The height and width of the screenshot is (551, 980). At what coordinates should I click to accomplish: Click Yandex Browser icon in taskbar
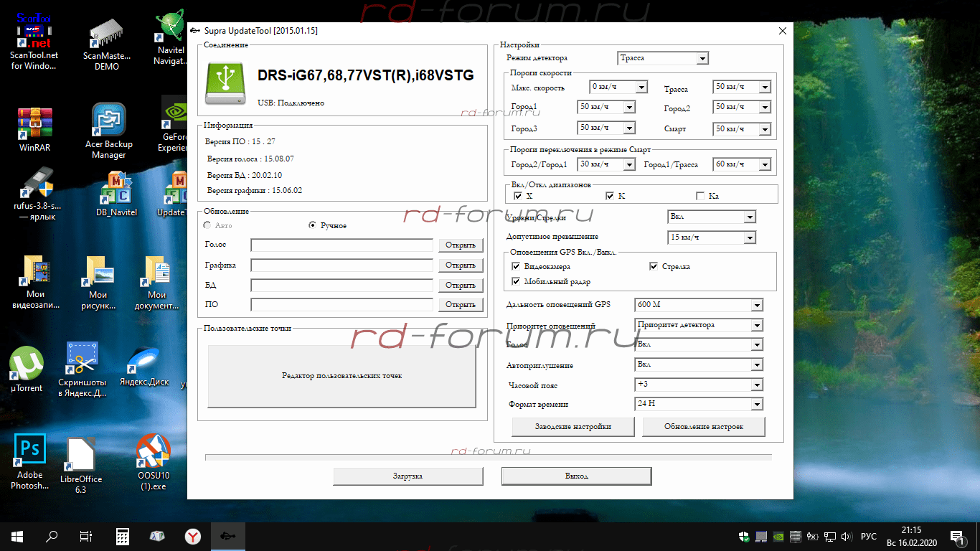193,536
